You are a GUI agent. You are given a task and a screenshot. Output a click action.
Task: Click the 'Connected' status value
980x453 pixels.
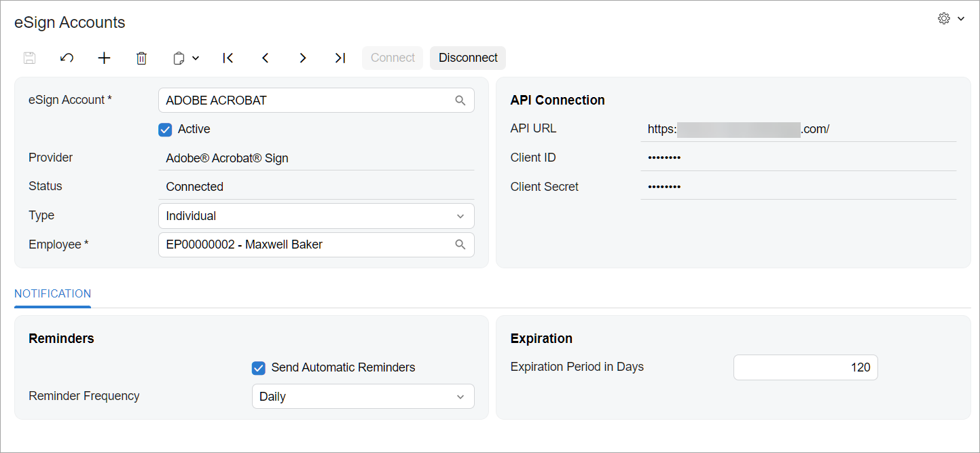click(194, 187)
